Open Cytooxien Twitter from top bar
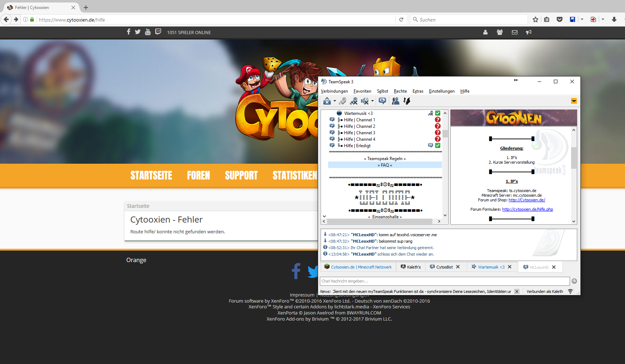This screenshot has width=625, height=364. pyautogui.click(x=138, y=32)
